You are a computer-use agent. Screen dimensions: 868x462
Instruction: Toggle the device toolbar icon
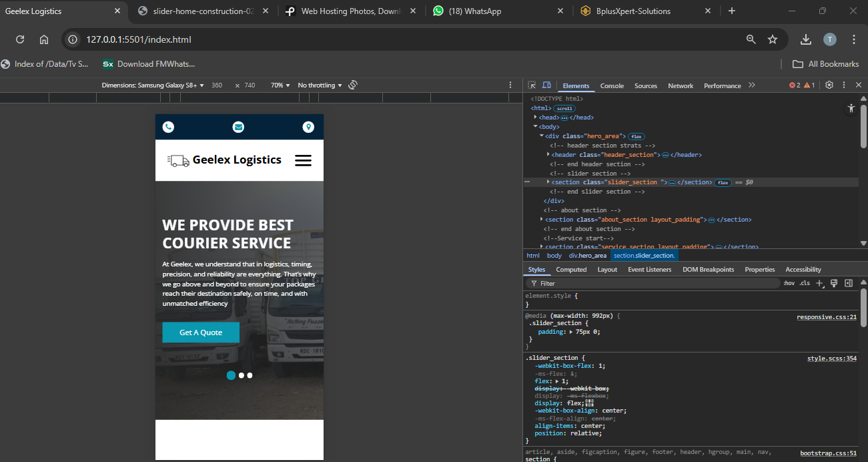pyautogui.click(x=546, y=85)
